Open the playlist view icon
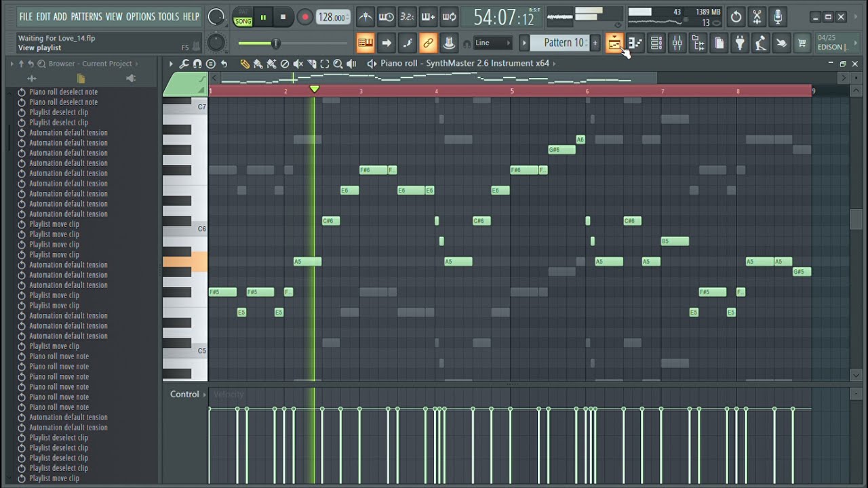 [614, 43]
